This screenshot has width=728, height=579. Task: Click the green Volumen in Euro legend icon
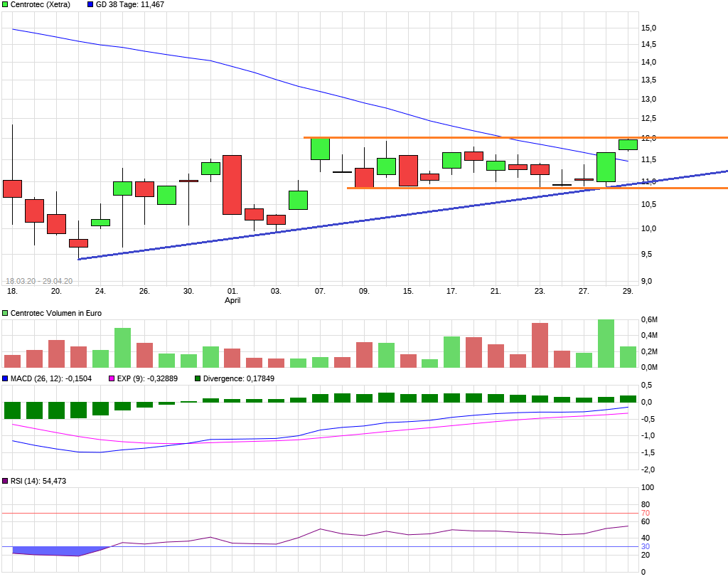6,313
